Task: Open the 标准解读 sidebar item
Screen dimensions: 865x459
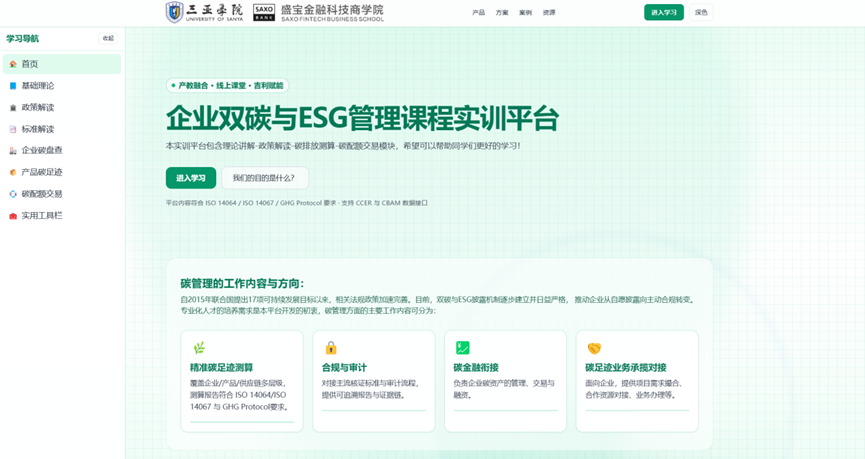Action: click(x=38, y=129)
